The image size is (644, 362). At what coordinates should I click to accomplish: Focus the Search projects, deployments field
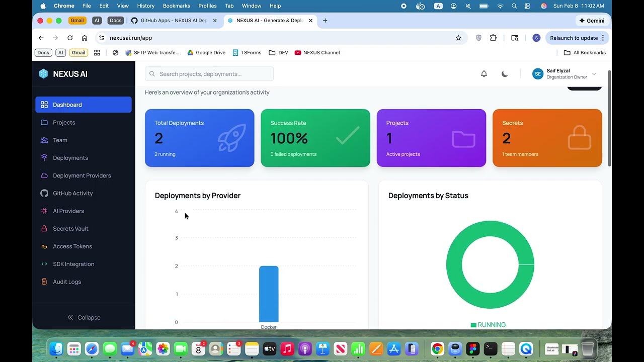(x=209, y=74)
